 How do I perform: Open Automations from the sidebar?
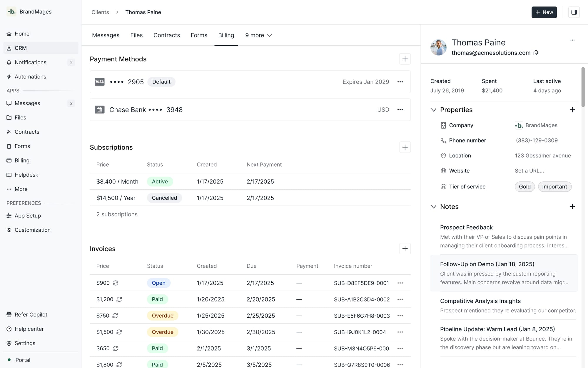coord(30,77)
